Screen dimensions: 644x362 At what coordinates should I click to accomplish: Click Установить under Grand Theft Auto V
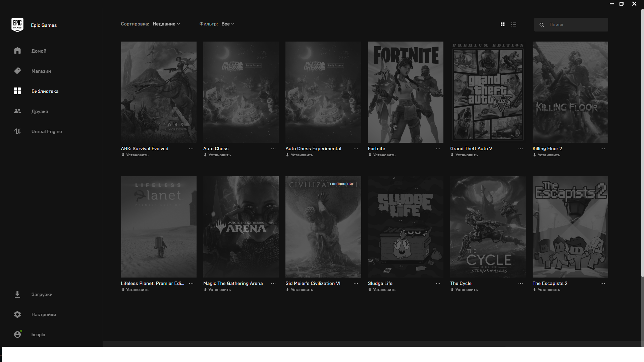click(x=464, y=155)
